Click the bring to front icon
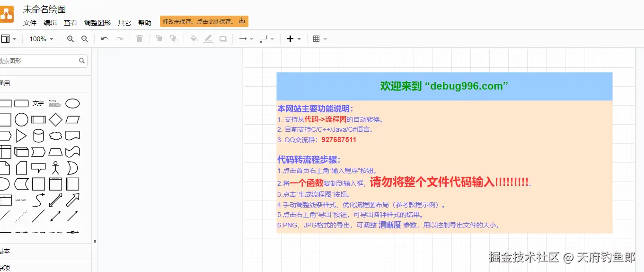This screenshot has width=644, height=272. point(160,39)
